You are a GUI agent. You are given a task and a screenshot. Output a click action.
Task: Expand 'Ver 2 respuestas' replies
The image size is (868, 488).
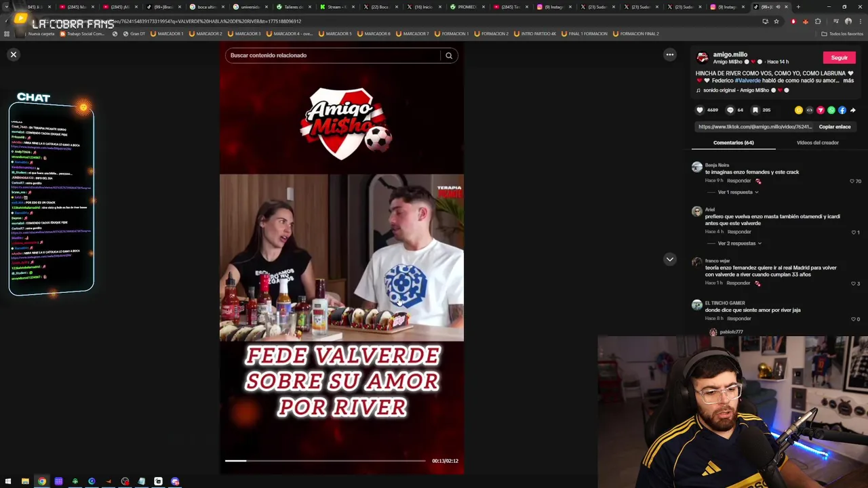739,243
